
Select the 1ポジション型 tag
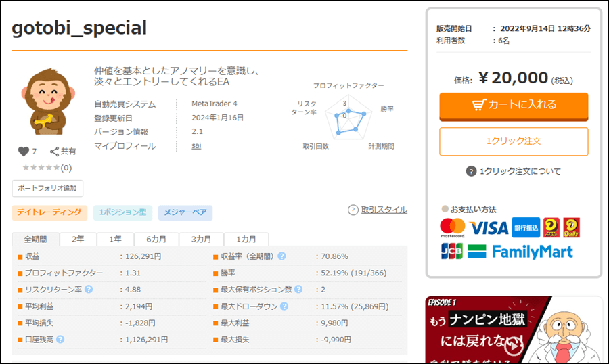point(122,212)
